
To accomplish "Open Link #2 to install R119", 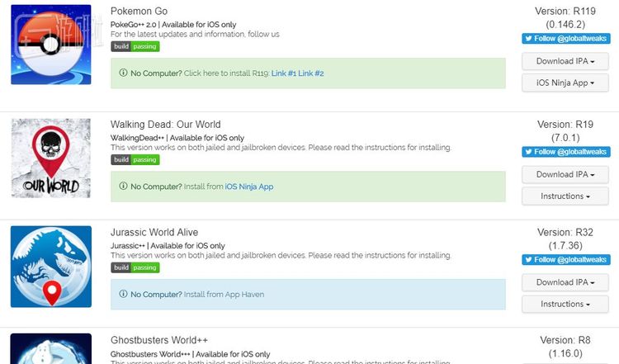I will click(x=311, y=73).
